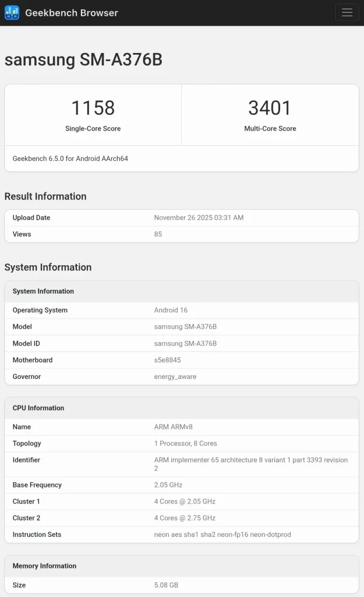
Task: Click the System Information table header
Action: (43, 292)
